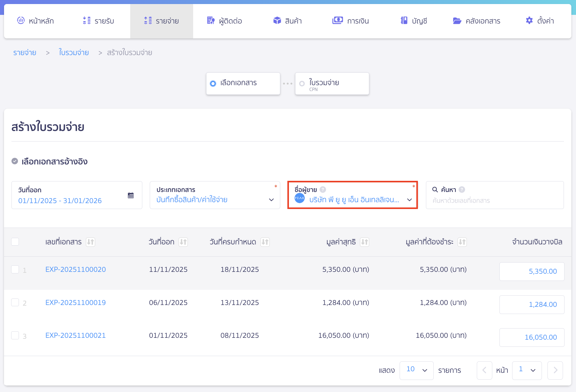Sort by amount payable column icon
576x392 pixels.
coord(462,242)
